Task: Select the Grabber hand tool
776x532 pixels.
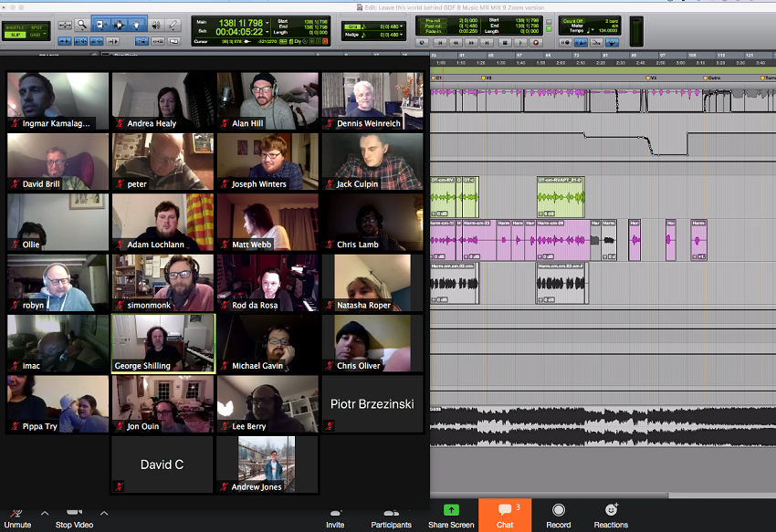Action: tap(137, 25)
